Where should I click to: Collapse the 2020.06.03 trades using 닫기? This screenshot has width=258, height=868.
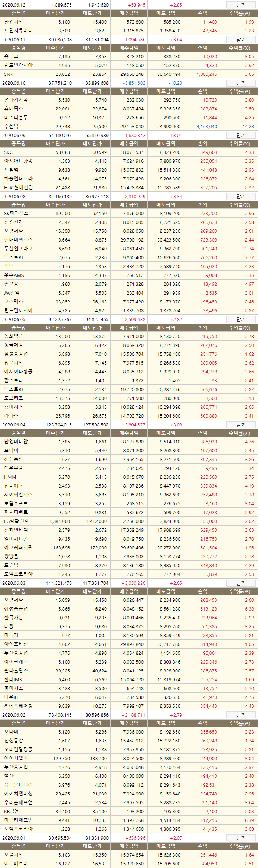[x=241, y=583]
